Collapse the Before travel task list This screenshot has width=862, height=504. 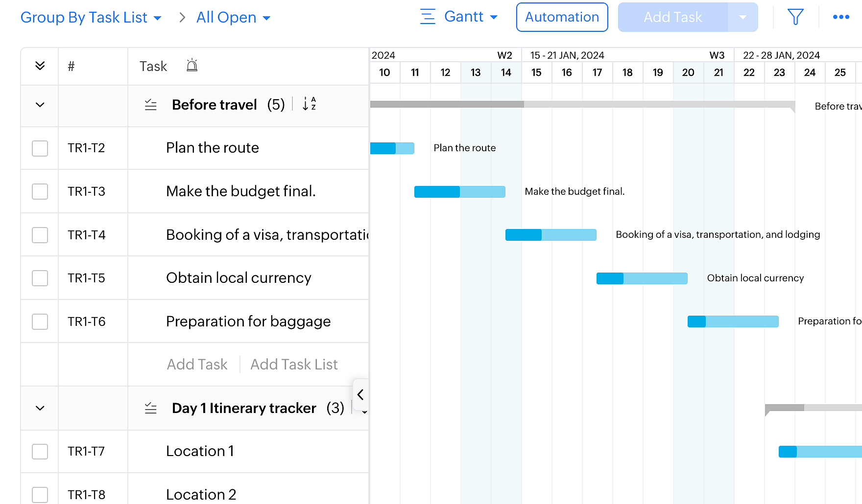click(x=40, y=105)
